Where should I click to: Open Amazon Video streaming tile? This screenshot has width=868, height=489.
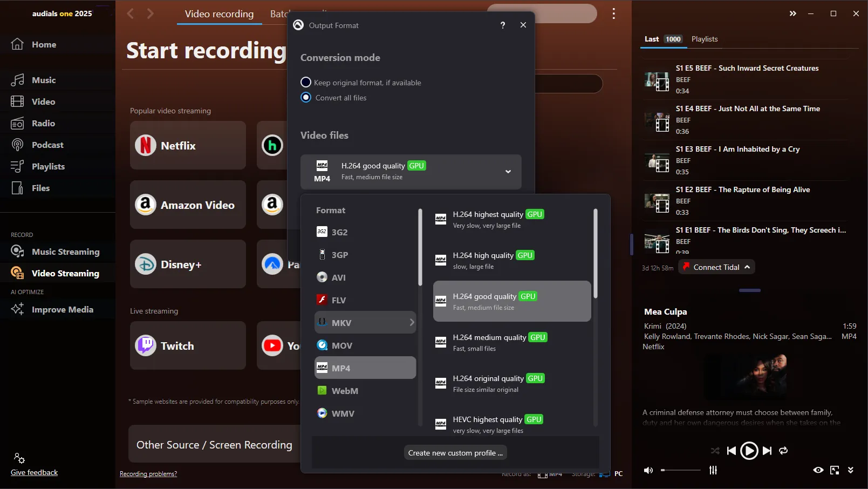click(x=188, y=205)
